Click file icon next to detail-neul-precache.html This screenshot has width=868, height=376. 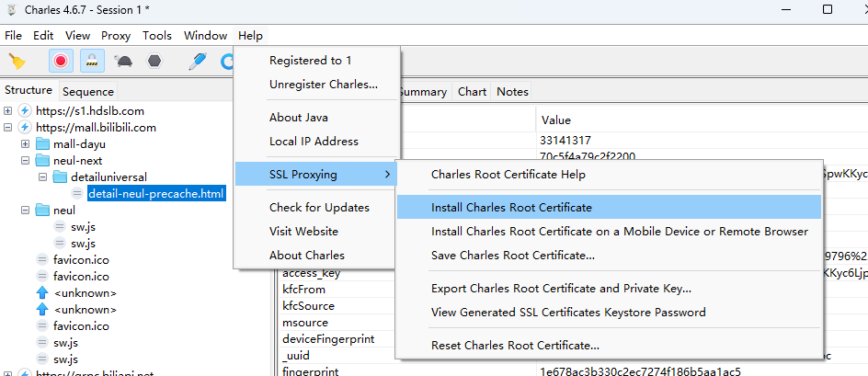pos(77,194)
